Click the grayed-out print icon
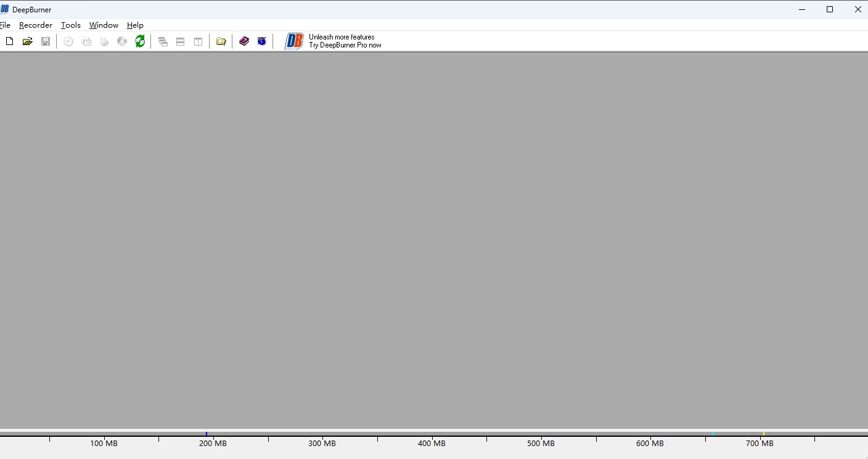The height and width of the screenshot is (459, 868). tap(104, 41)
